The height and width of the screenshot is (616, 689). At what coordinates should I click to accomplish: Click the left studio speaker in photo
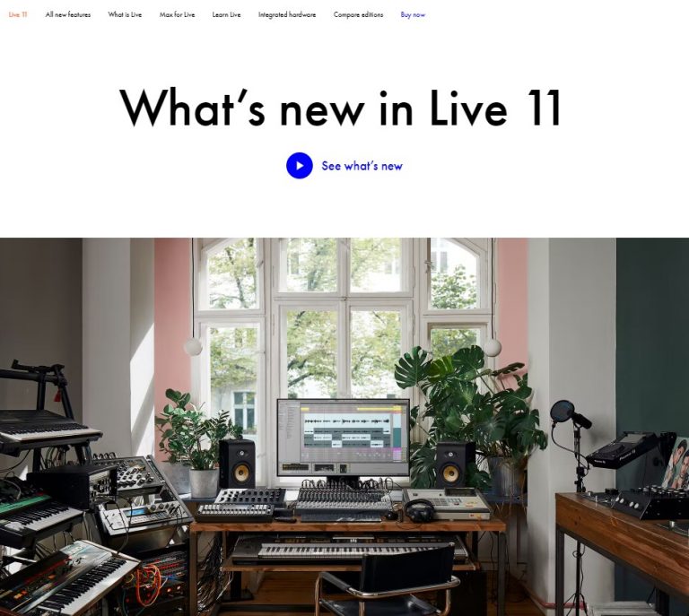click(237, 464)
